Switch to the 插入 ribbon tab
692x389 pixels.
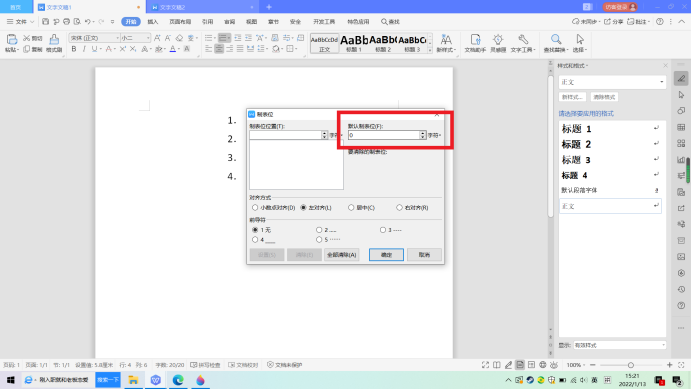[153, 22]
